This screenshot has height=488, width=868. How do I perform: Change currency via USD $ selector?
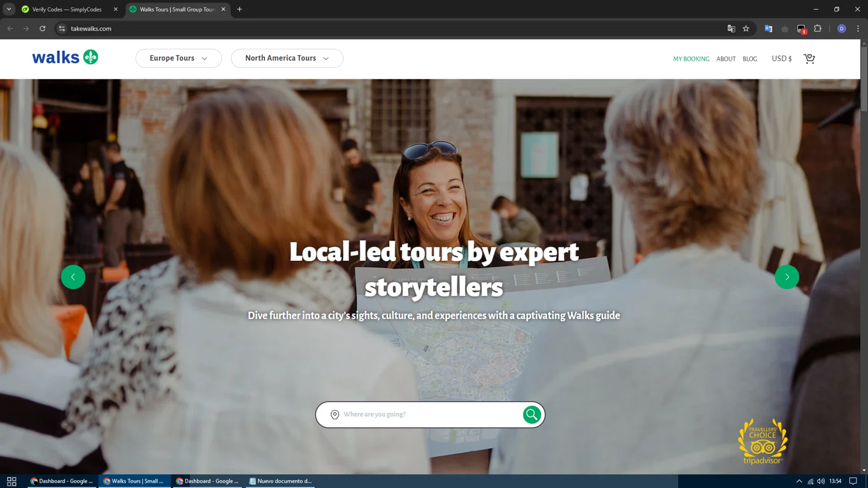[781, 58]
